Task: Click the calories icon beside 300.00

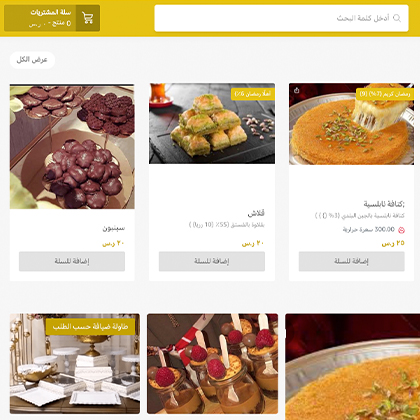Action: (401, 230)
